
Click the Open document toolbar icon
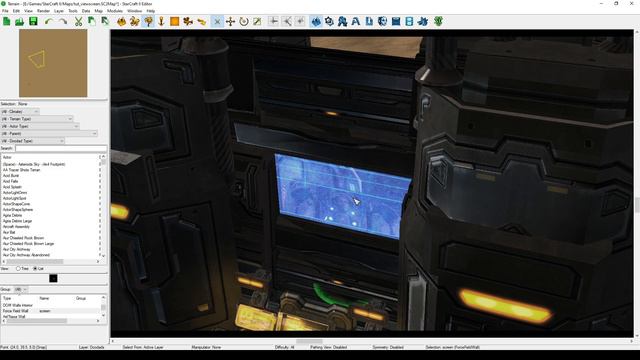[x=20, y=22]
